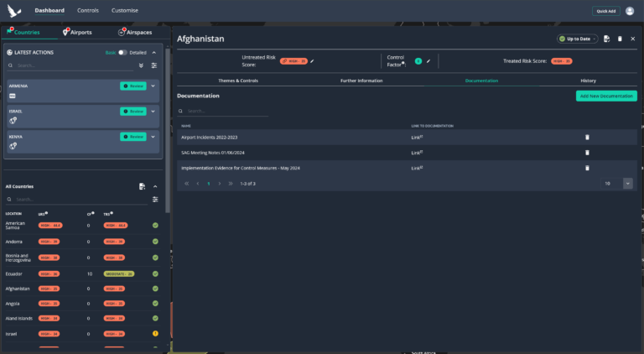Click the Documentation search field
This screenshot has width=644, height=354.
[222, 111]
